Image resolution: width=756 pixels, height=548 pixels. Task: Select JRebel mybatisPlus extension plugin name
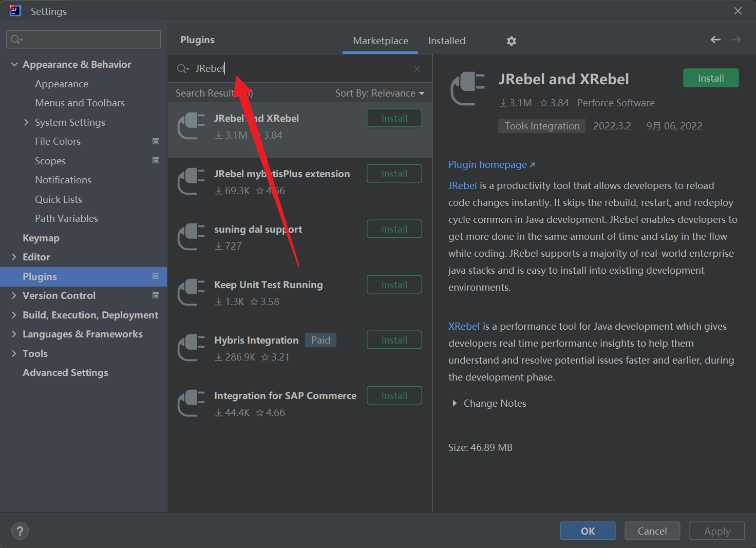point(282,174)
